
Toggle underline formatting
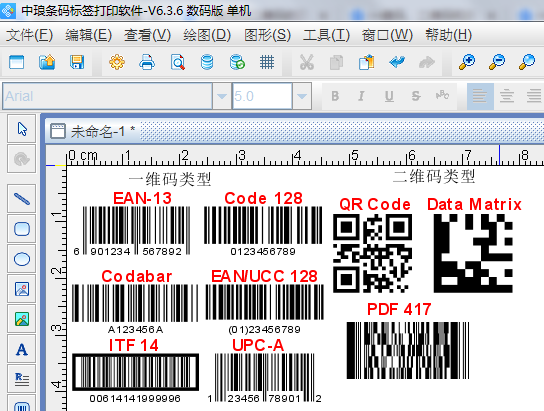[x=389, y=96]
